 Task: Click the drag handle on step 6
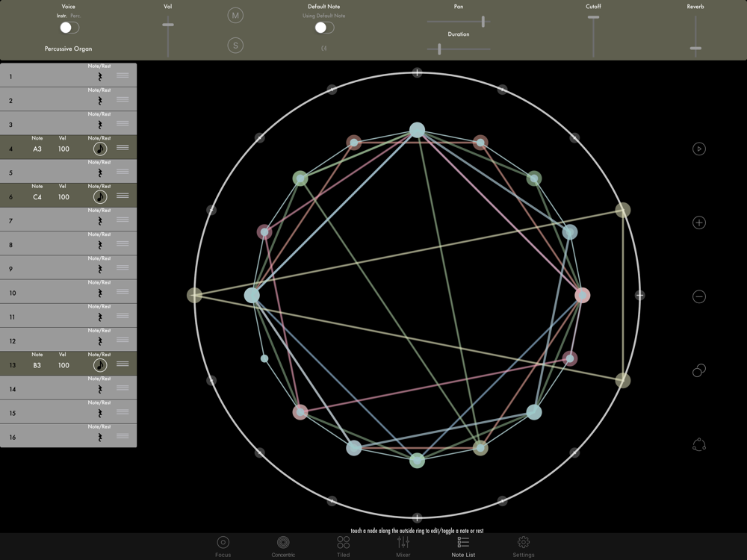click(123, 196)
